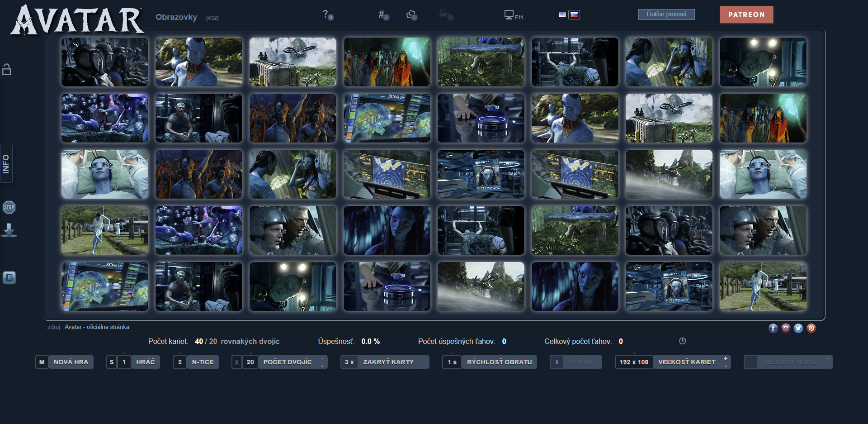Click the (432) count text
868x424 pixels.
coord(212,18)
